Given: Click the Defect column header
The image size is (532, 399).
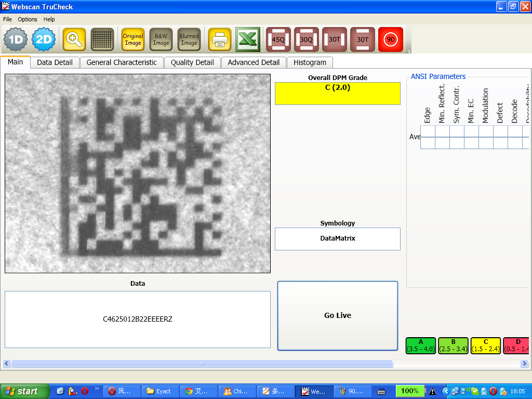Looking at the screenshot, I should coord(500,113).
